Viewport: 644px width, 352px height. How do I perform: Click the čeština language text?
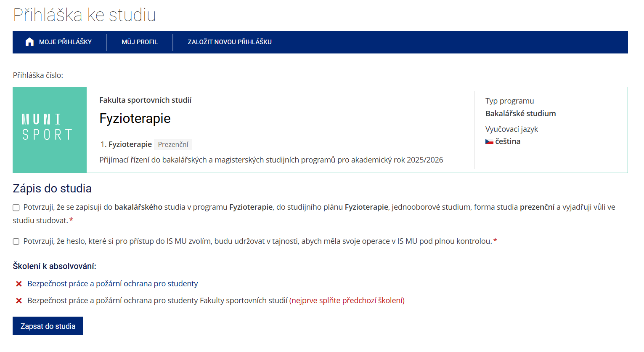508,141
